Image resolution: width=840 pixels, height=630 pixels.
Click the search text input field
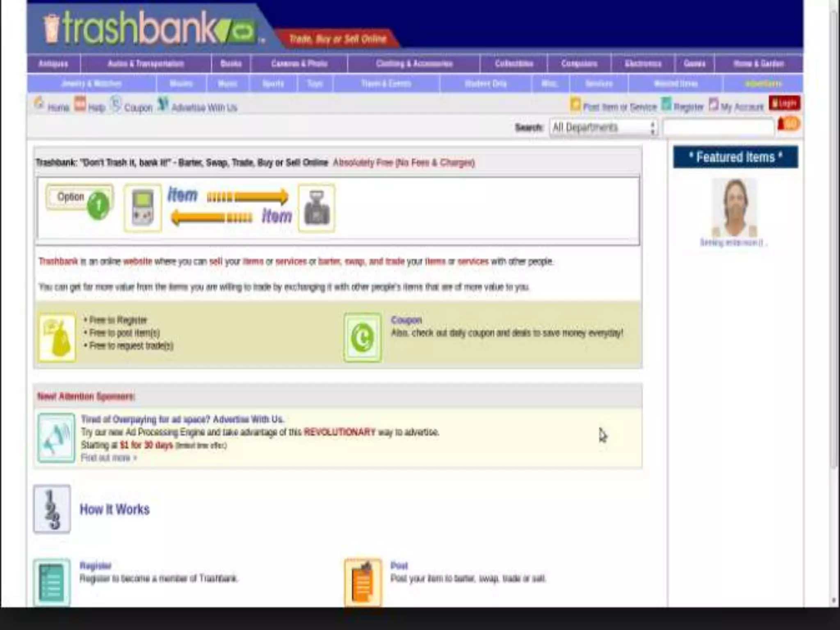[718, 128]
